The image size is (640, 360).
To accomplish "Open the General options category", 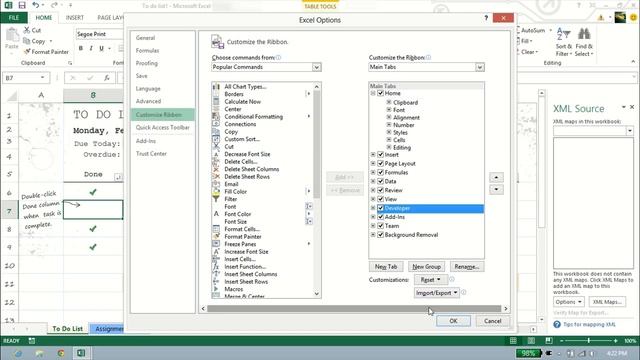I will 145,38.
